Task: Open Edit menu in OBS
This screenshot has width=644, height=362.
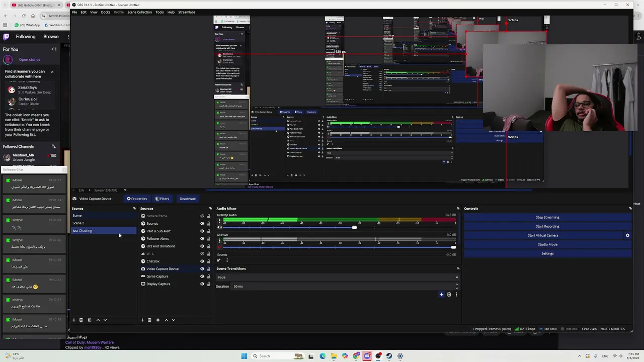Action: pyautogui.click(x=84, y=12)
